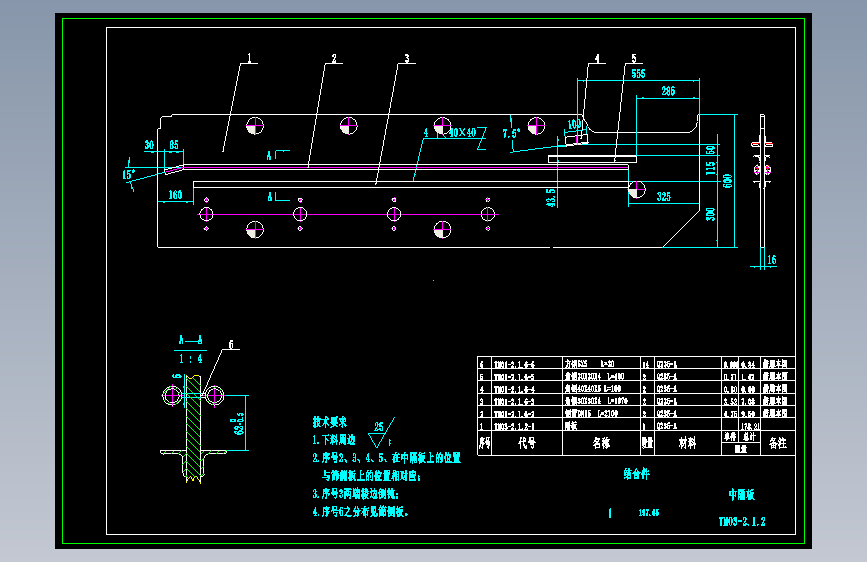Click the note line 1.下料周边
The height and width of the screenshot is (562, 867).
pyautogui.click(x=334, y=440)
